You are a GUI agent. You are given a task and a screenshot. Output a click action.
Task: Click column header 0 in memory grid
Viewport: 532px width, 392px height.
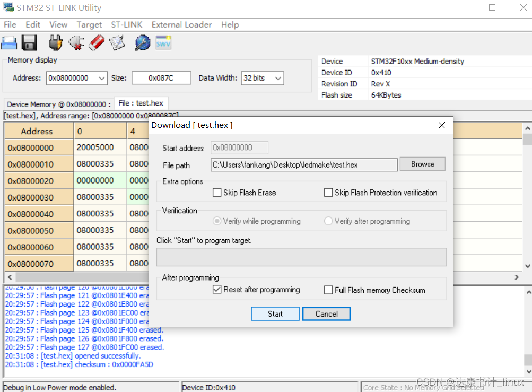click(x=100, y=131)
